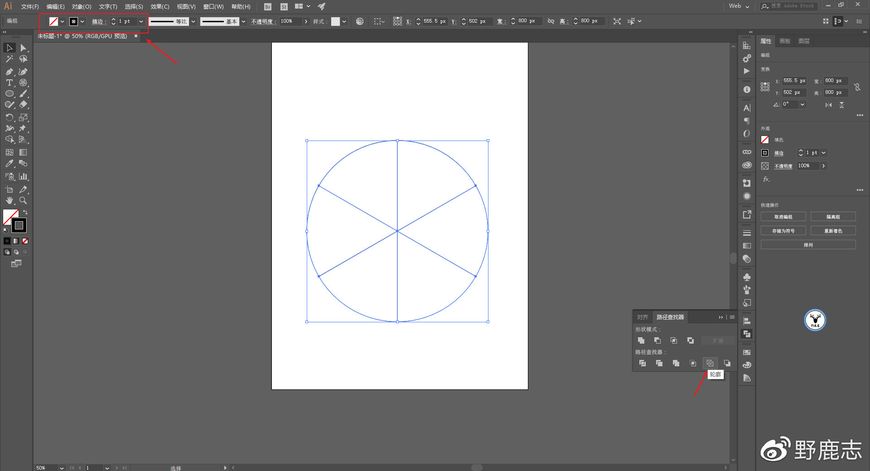Select the Direct Selection tool
The image size is (870, 471).
23,48
